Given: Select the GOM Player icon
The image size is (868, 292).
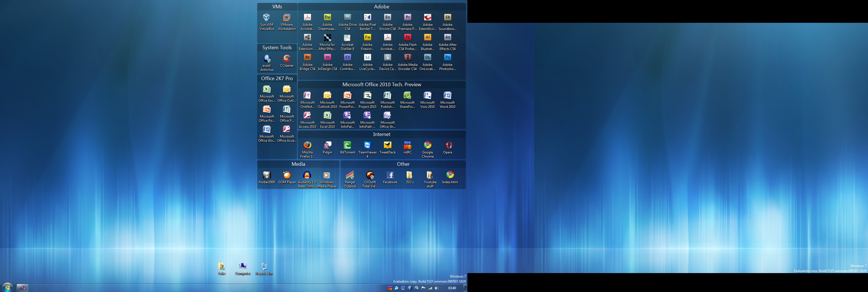Looking at the screenshot, I should (x=287, y=175).
